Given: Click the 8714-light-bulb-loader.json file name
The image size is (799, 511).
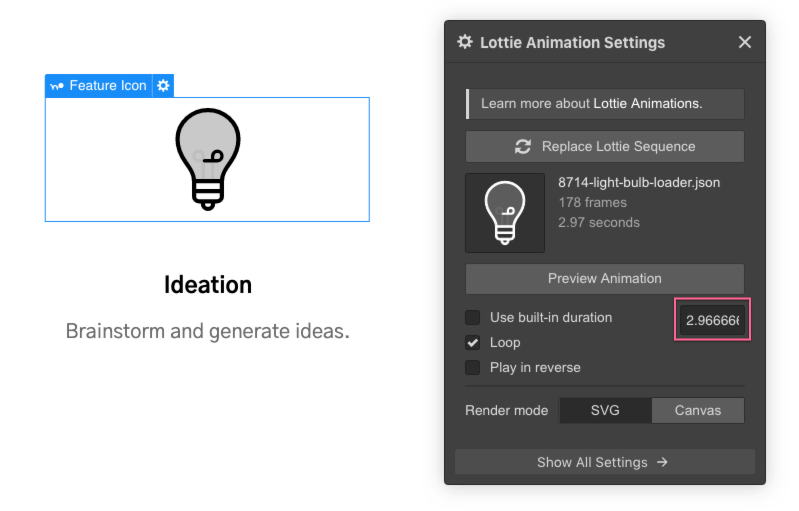Looking at the screenshot, I should pos(639,183).
